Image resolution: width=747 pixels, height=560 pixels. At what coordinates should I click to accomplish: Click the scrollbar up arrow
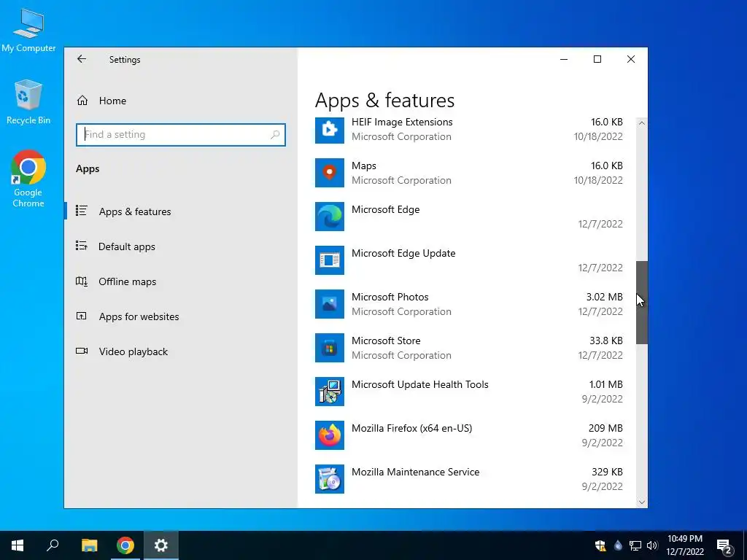[642, 122]
